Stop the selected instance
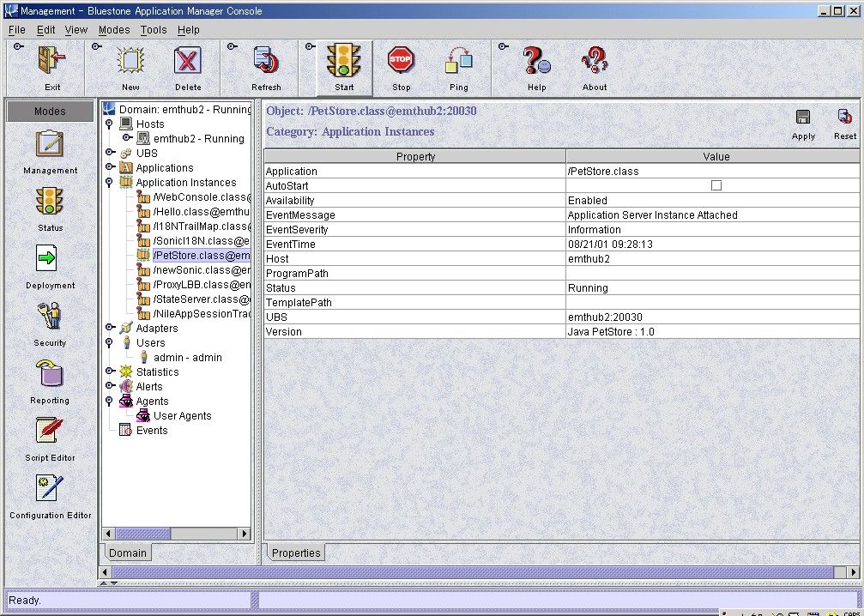864x616 pixels. tap(401, 60)
